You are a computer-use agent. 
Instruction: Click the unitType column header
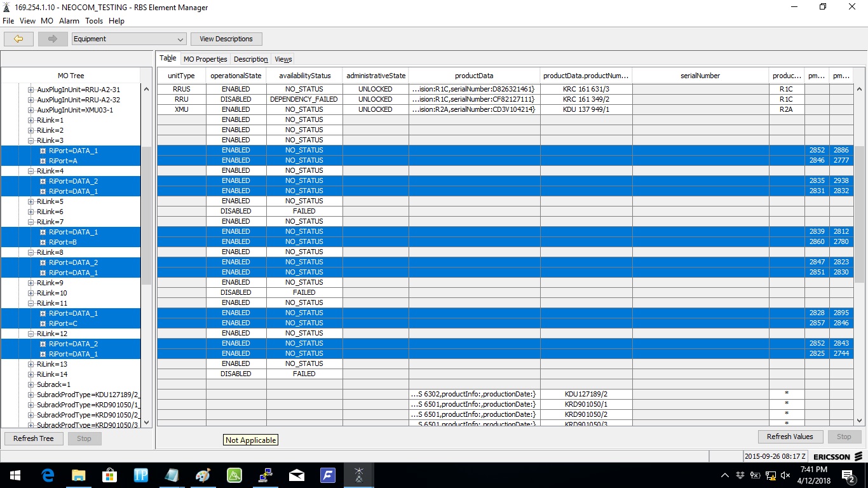click(x=182, y=76)
